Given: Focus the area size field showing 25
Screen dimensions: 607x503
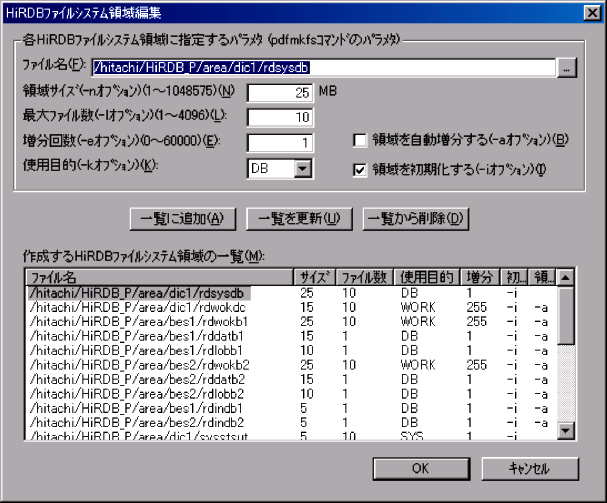Looking at the screenshot, I should pyautogui.click(x=280, y=93).
